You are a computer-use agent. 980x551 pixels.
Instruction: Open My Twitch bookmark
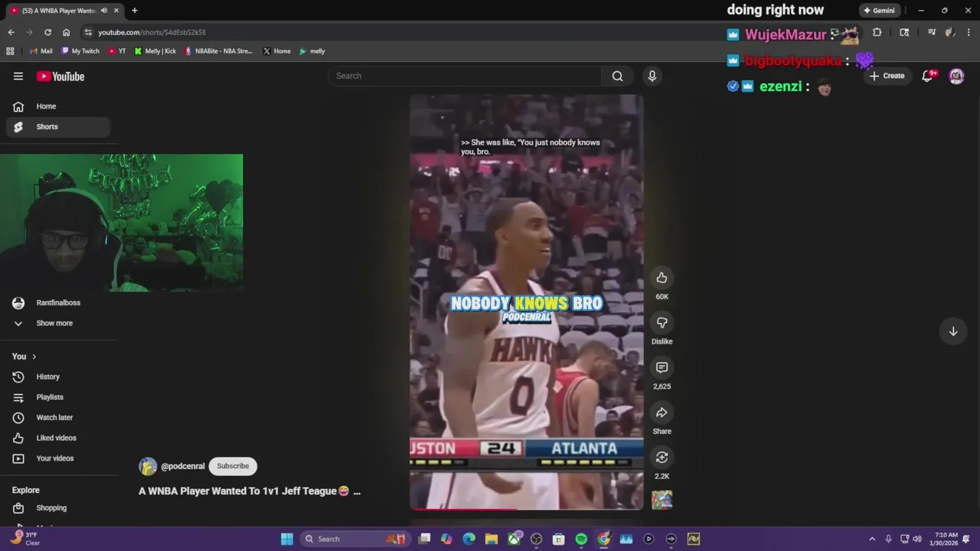[80, 51]
